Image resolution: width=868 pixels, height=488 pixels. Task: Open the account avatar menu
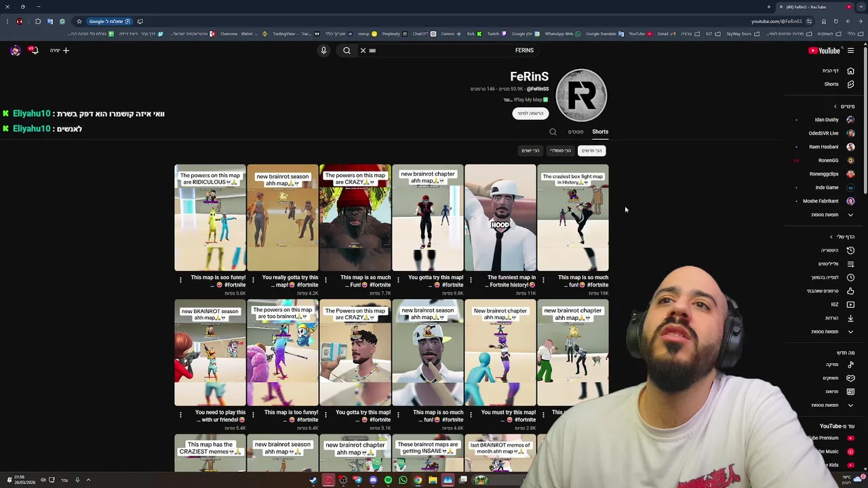(x=15, y=50)
